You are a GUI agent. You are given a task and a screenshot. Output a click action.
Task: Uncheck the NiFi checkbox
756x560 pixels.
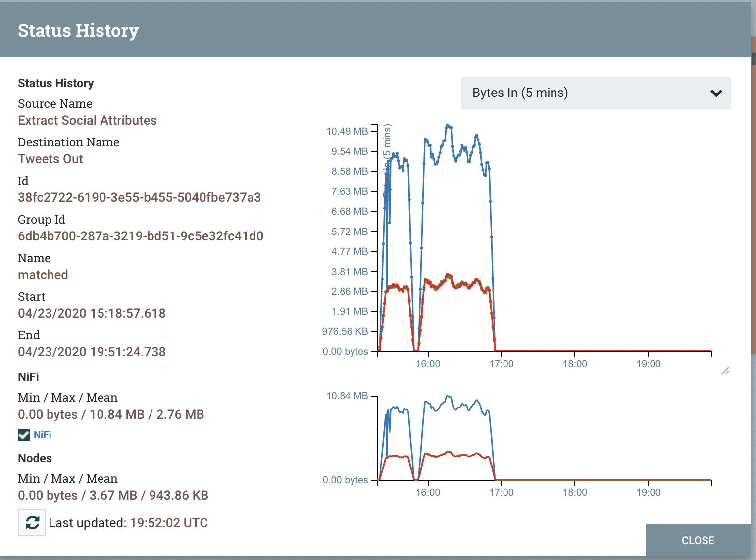pyautogui.click(x=24, y=435)
